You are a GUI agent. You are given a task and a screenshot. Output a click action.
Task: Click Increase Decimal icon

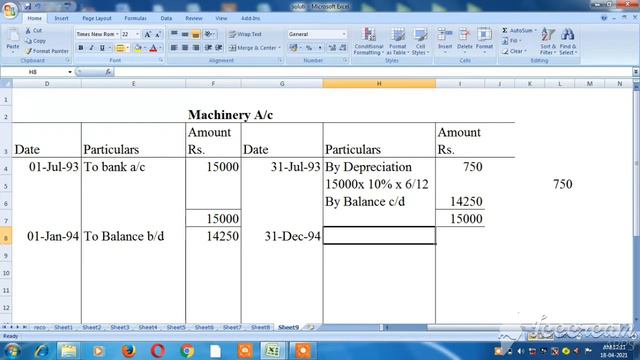click(x=332, y=48)
